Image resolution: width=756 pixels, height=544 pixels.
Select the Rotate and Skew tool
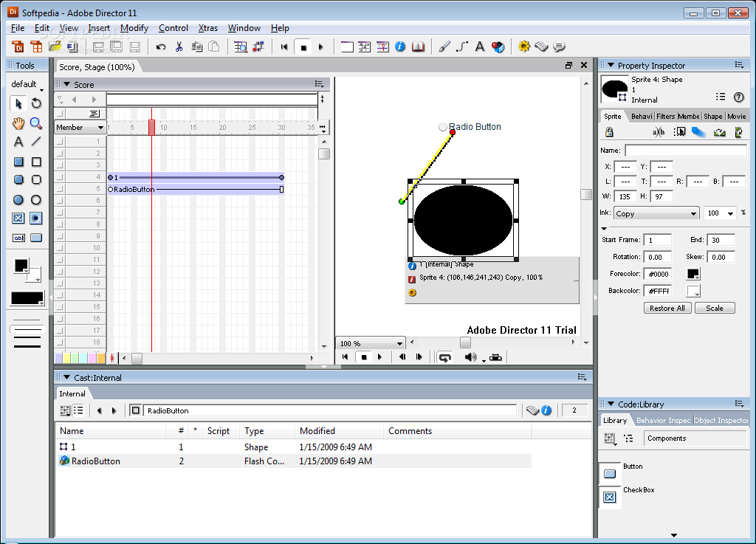click(36, 103)
